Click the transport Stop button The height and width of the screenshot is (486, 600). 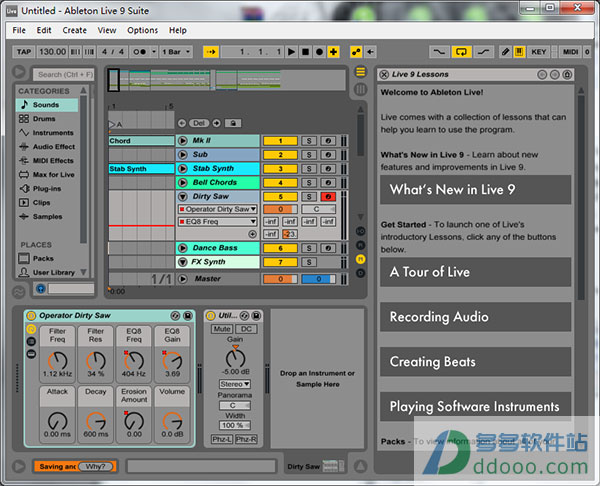305,52
